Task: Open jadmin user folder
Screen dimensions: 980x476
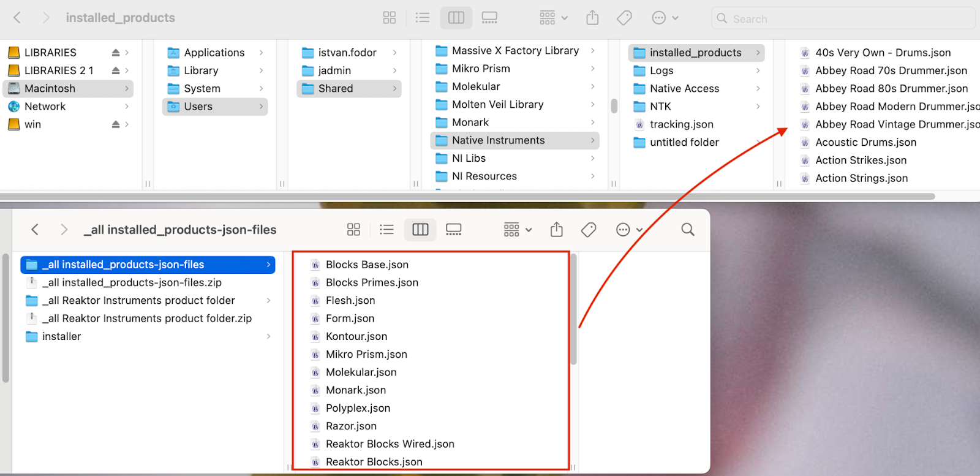Action: (349, 70)
